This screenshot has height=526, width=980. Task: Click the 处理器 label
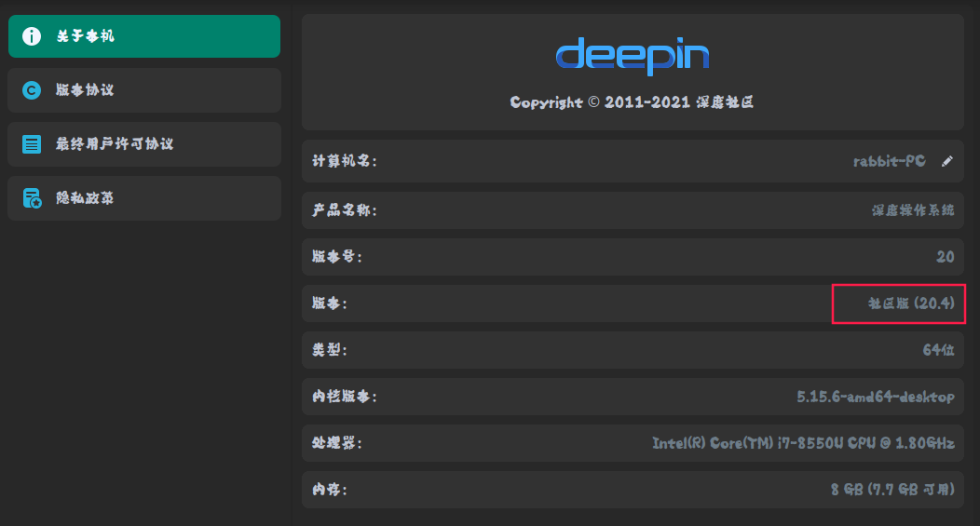pos(337,443)
